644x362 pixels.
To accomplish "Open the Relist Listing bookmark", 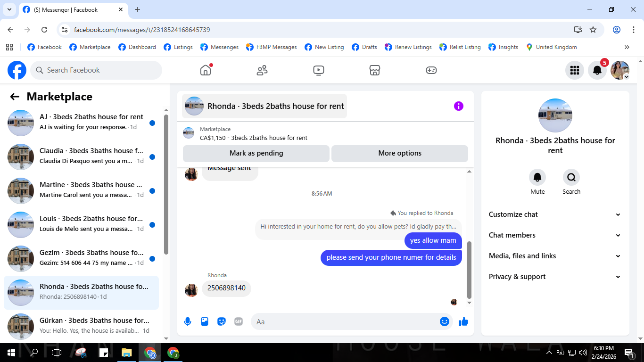I will coord(460,47).
